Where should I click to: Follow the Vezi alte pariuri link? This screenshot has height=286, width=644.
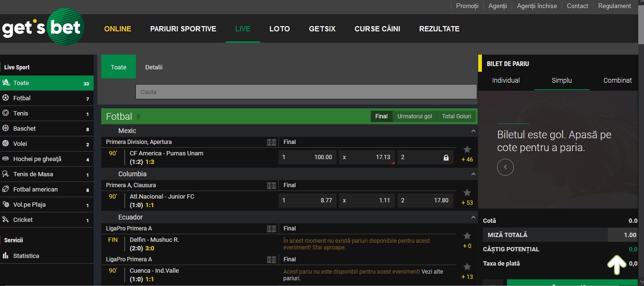(x=363, y=275)
